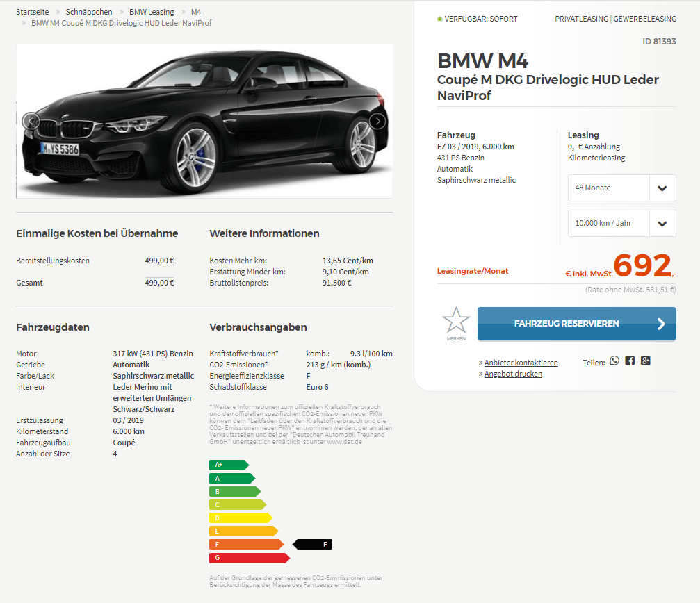Open the 10.000 km / Jahr dropdown

[x=622, y=223]
